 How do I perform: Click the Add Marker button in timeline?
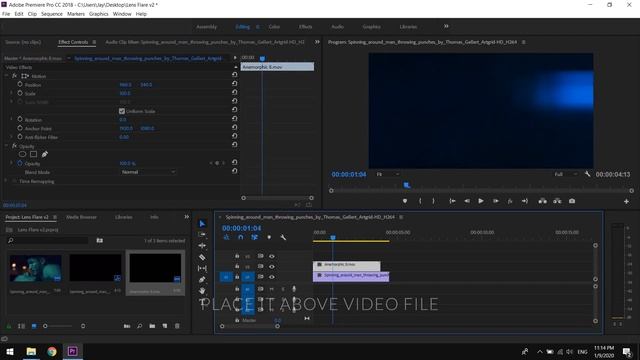point(269,237)
